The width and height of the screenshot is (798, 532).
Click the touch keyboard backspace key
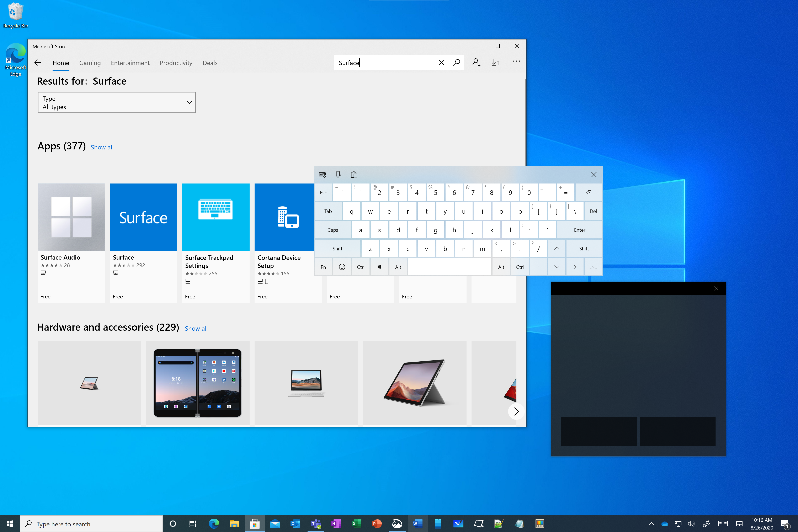pyautogui.click(x=588, y=192)
